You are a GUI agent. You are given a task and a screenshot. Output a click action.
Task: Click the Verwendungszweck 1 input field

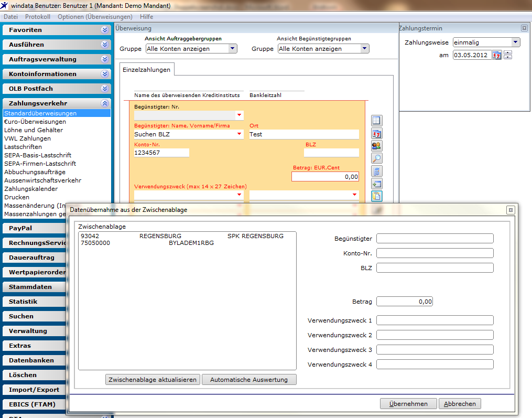(x=435, y=320)
